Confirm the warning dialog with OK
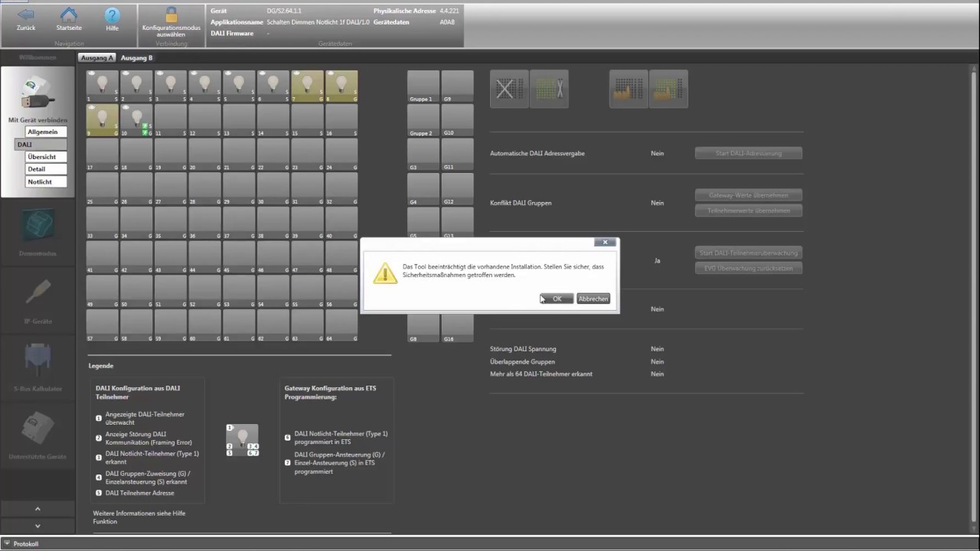Viewport: 980px width, 551px height. (x=556, y=298)
